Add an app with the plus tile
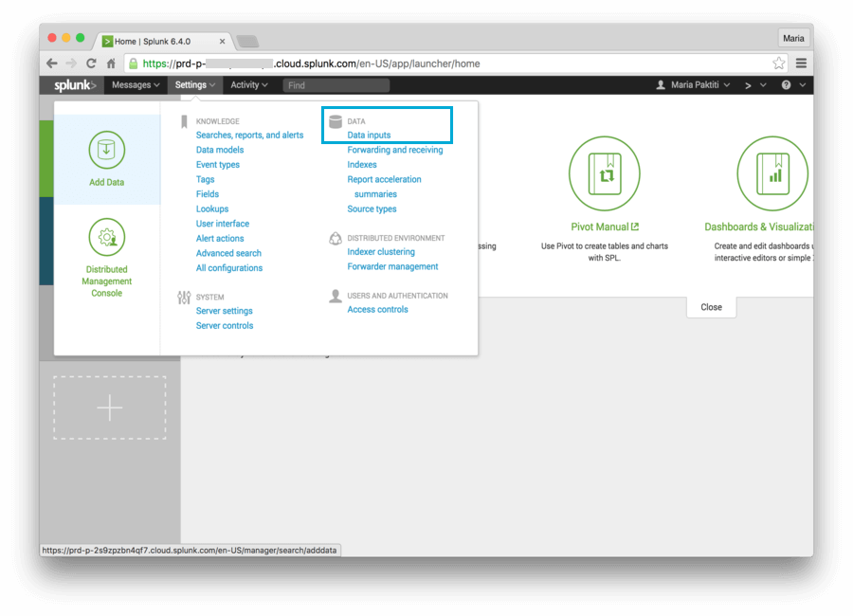Screen dimensions: 853x616 110,408
